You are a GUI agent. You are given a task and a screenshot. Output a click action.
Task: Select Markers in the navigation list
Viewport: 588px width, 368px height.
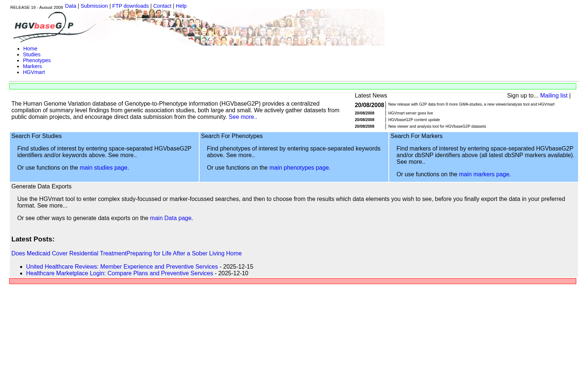point(32,66)
